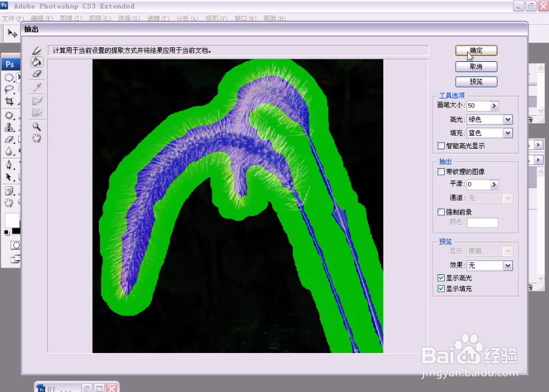Reset default foreground and background colors icon

click(7, 232)
